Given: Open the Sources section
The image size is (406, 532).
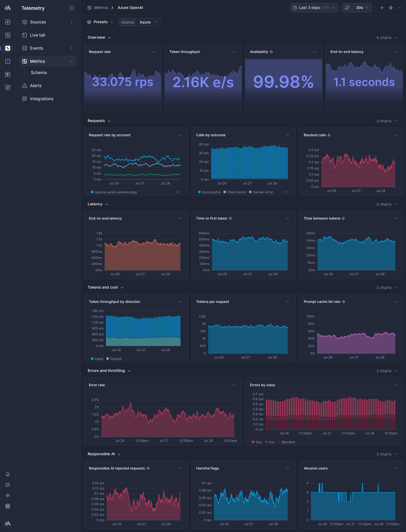Looking at the screenshot, I should point(48,22).
